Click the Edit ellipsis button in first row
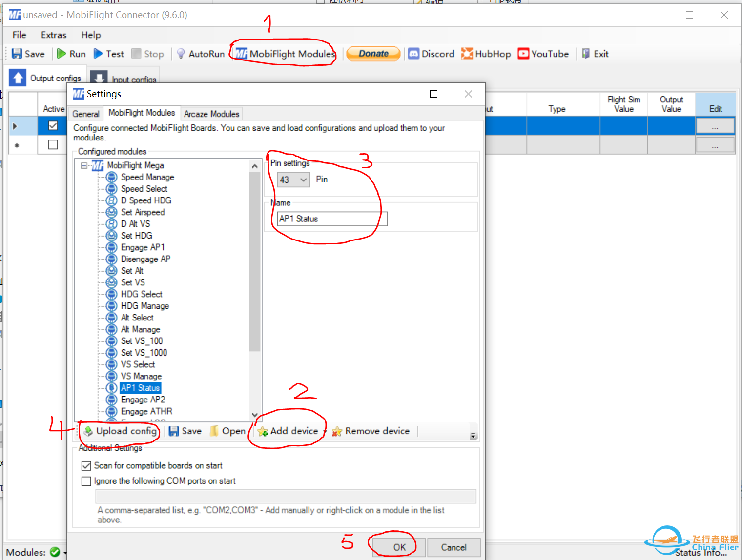This screenshot has height=560, width=742. pyautogui.click(x=715, y=126)
